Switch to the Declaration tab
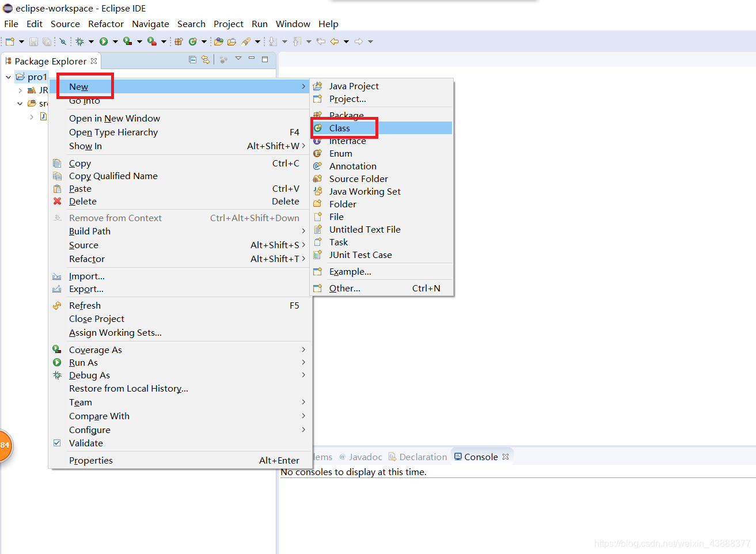 [x=418, y=457]
